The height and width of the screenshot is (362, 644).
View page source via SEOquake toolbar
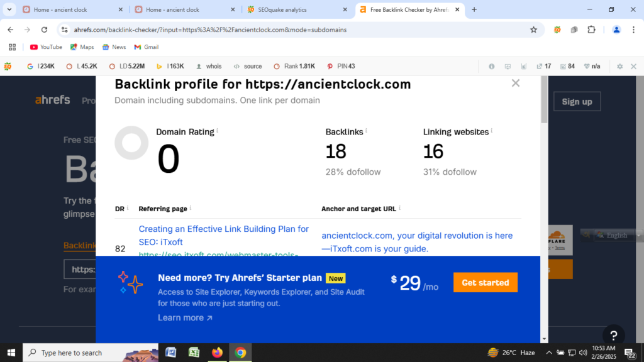248,66
